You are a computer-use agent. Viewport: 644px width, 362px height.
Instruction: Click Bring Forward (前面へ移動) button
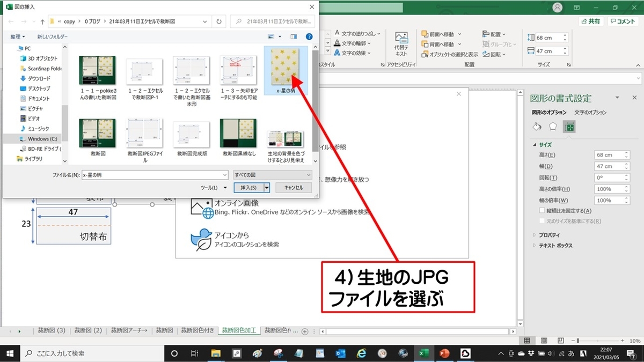(x=441, y=34)
